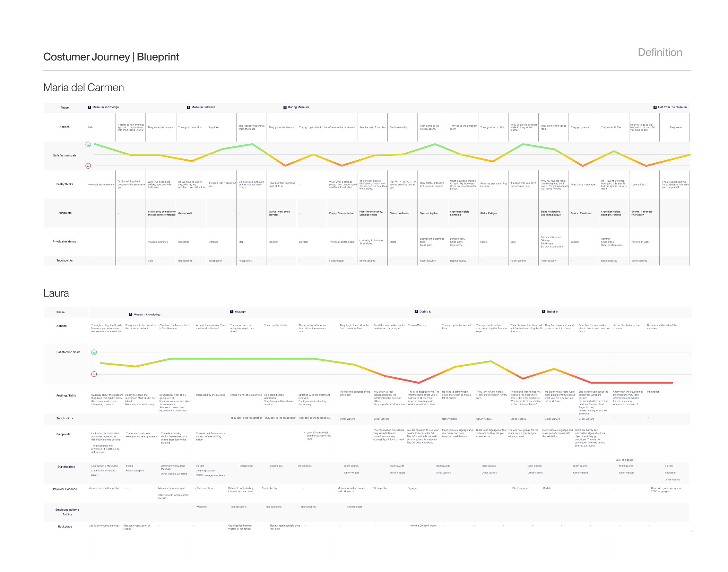Viewport: 728px width, 572px height.
Task: Select the numbered badge 3 beside During Museum
Action: click(285, 107)
